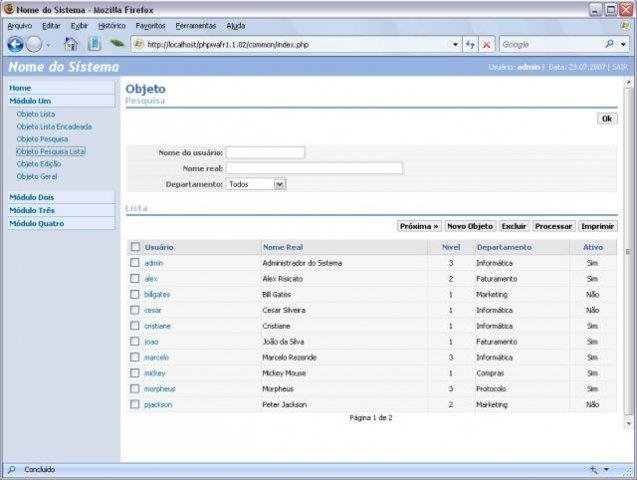Go to next page with Próxima button
The image size is (637, 480).
point(419,226)
